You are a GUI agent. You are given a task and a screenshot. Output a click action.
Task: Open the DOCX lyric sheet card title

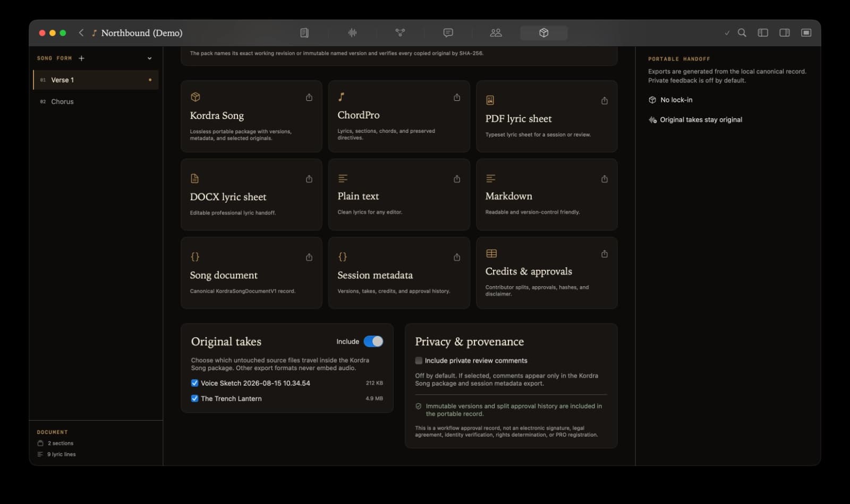pyautogui.click(x=228, y=197)
